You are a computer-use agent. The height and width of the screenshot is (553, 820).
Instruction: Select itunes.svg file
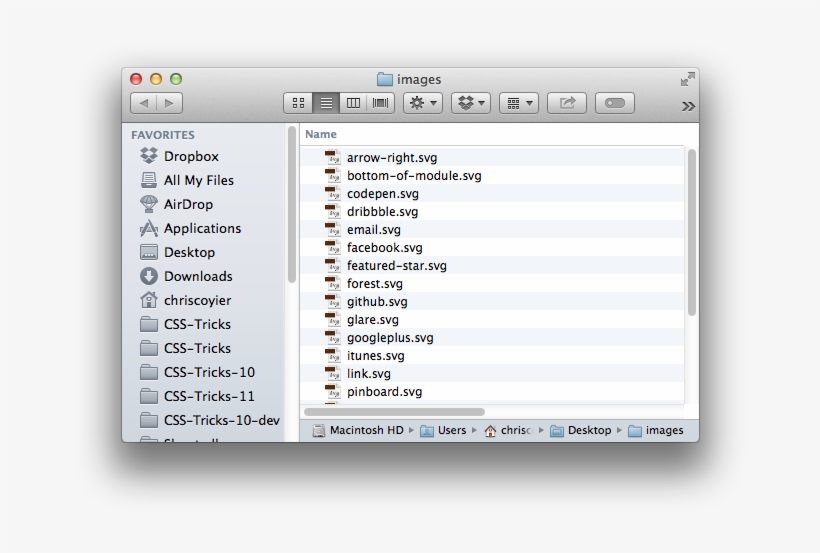pos(492,356)
